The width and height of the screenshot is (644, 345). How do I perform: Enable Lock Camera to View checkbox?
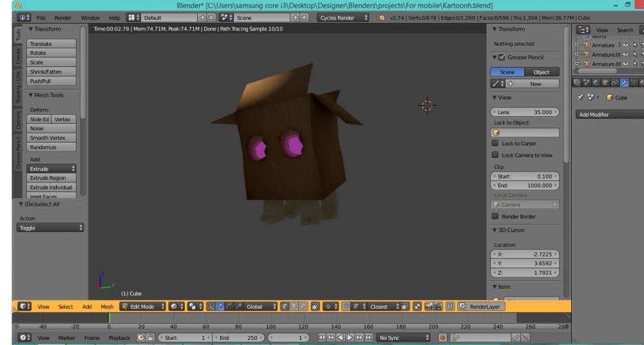click(x=495, y=155)
